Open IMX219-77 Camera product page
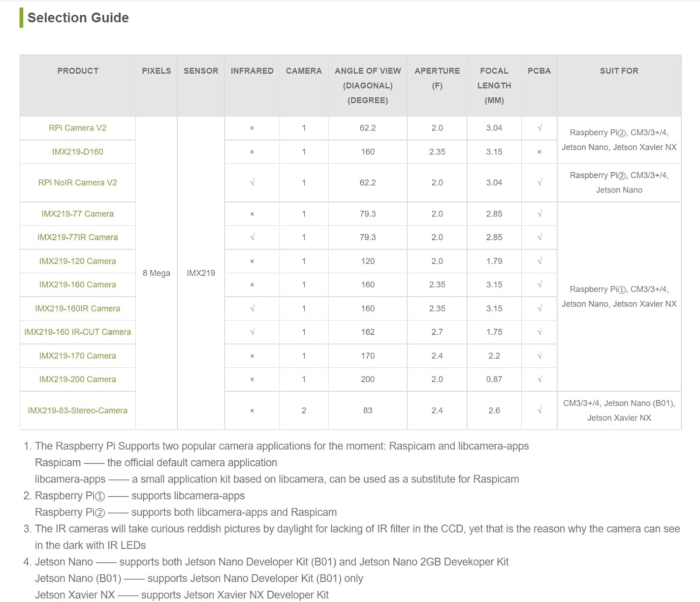Screen dimensions: 700x602 [x=77, y=214]
